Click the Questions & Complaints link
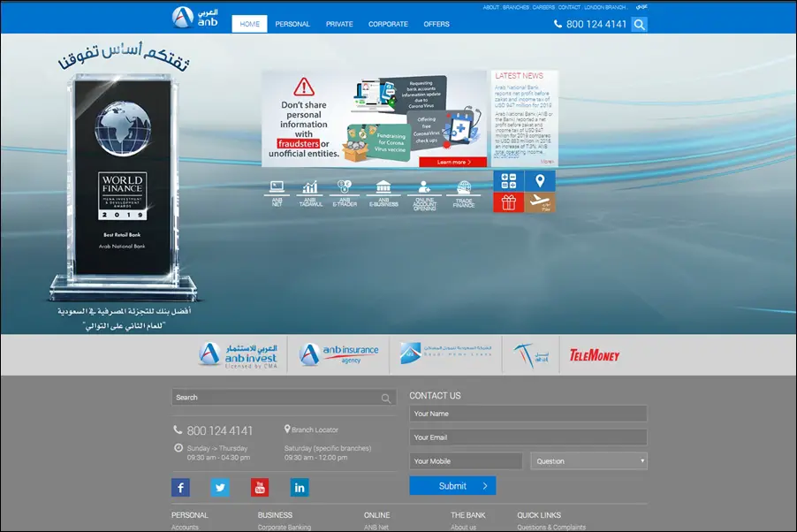The width and height of the screenshot is (797, 532). (551, 528)
